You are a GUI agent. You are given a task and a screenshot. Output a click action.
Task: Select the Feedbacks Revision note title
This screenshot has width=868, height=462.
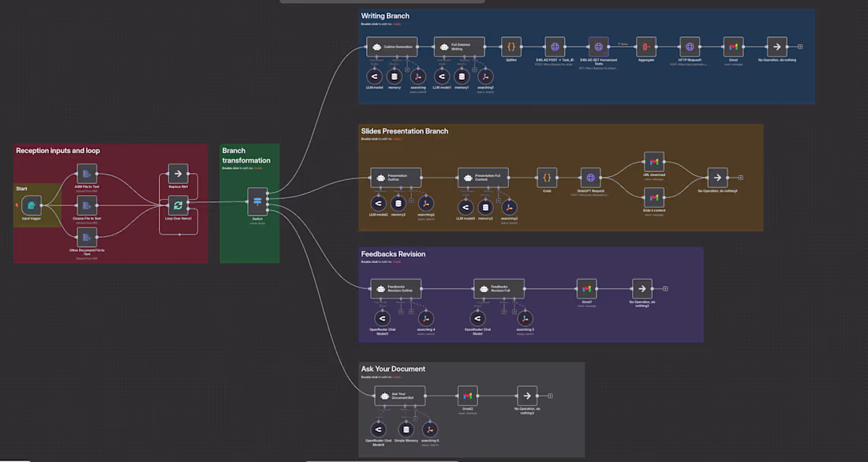pos(393,254)
